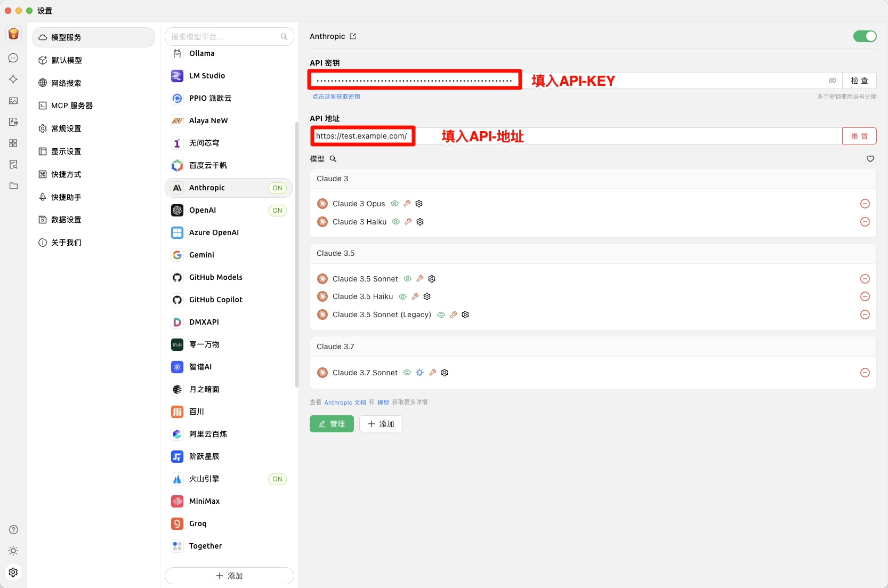Click reasoning icon on Claude 3.7 Sonnet
The image size is (888, 588).
click(x=419, y=373)
